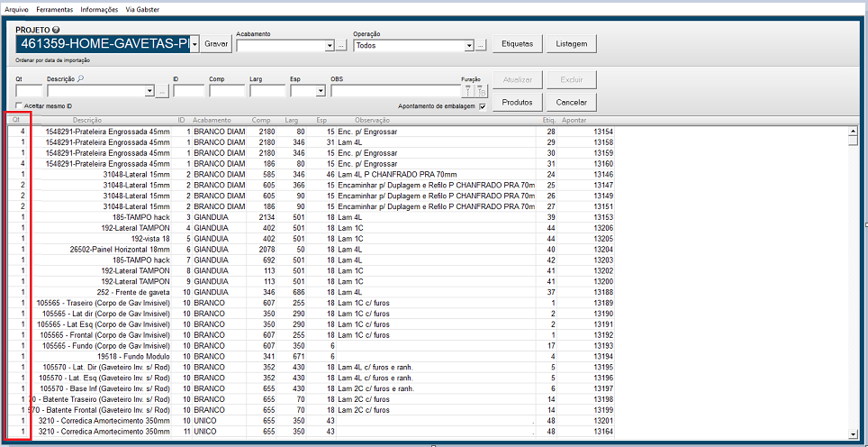Click Ordenar por data de importação
Image resolution: width=868 pixels, height=447 pixels.
[x=52, y=59]
